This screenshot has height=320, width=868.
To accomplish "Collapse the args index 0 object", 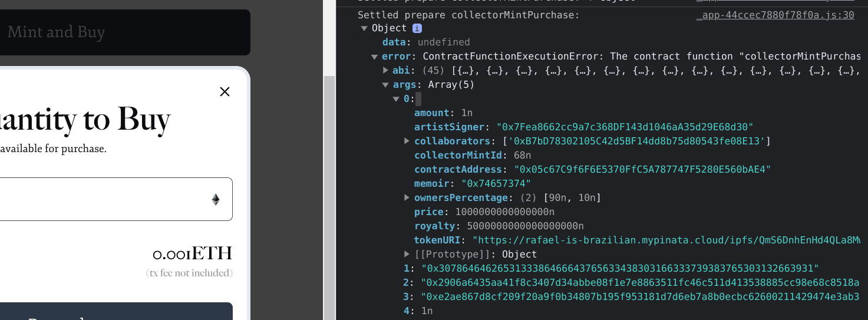I will [x=397, y=99].
